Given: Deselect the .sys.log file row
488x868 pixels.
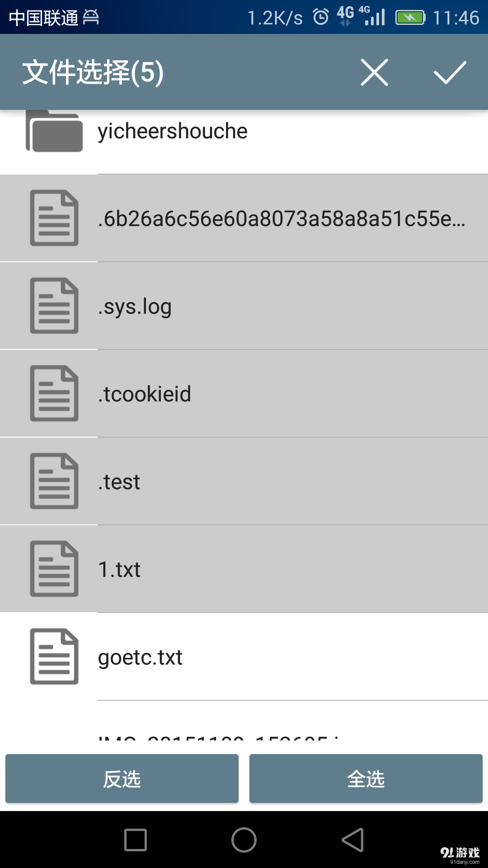Looking at the screenshot, I should click(x=271, y=307).
